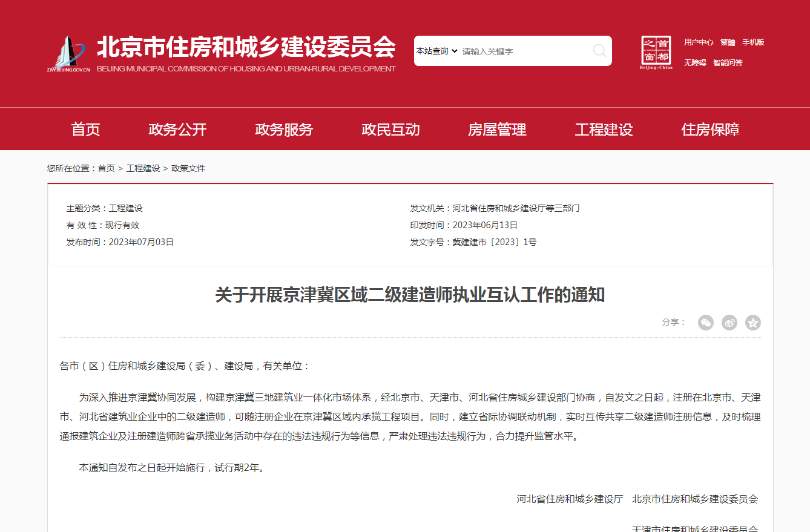
Task: Click the search magnifier icon
Action: (x=600, y=51)
